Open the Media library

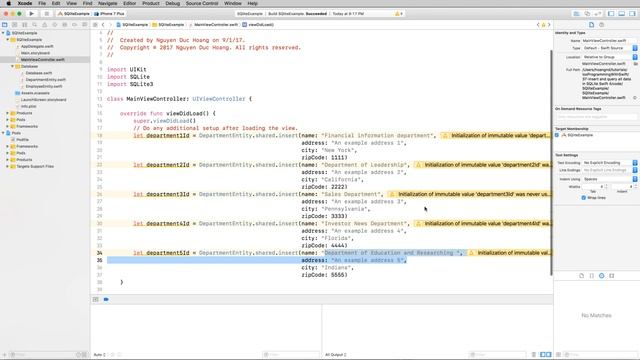click(x=612, y=276)
